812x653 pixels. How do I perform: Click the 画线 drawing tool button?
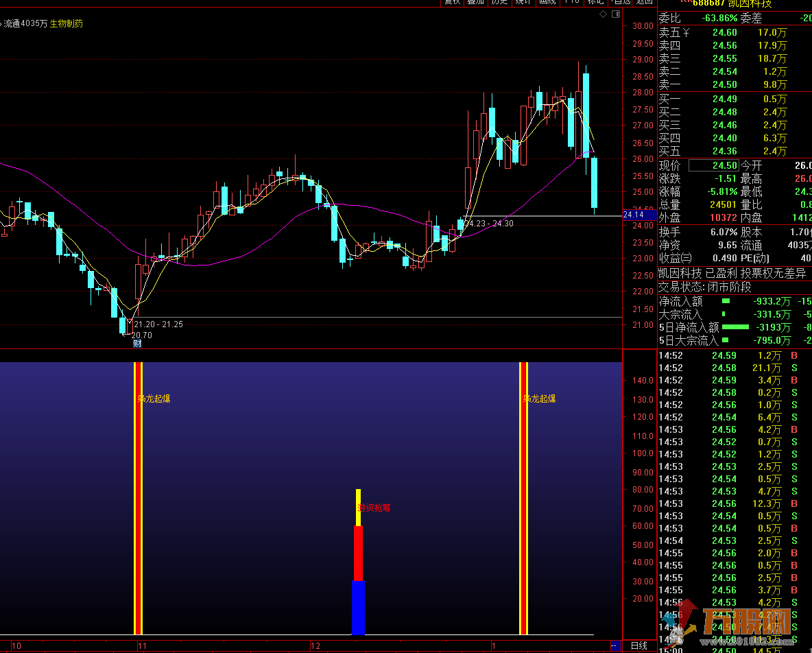pos(547,2)
